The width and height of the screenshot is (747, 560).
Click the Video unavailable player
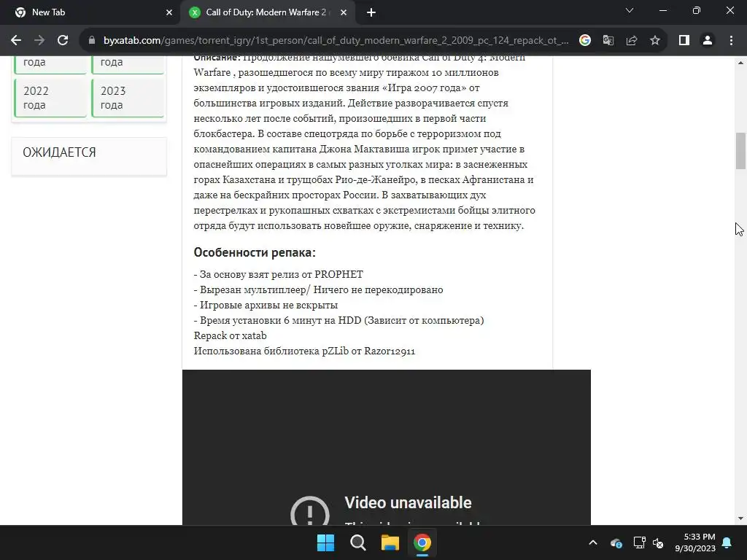(x=387, y=447)
